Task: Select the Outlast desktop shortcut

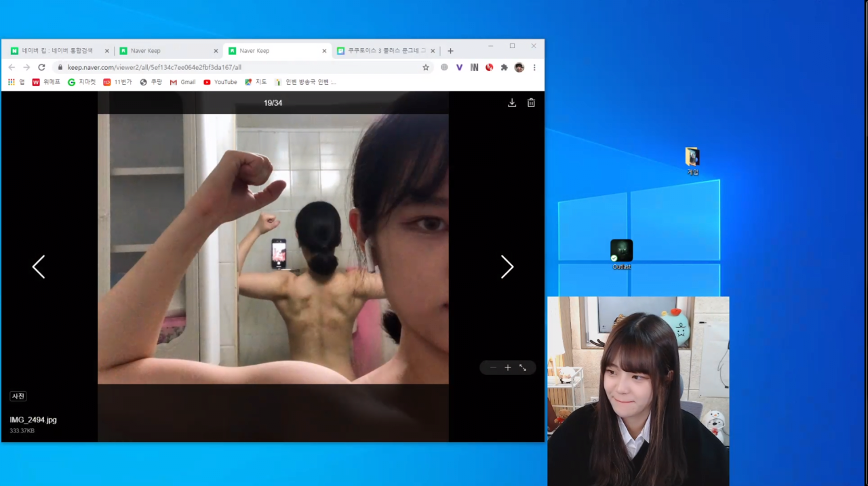Action: [621, 251]
